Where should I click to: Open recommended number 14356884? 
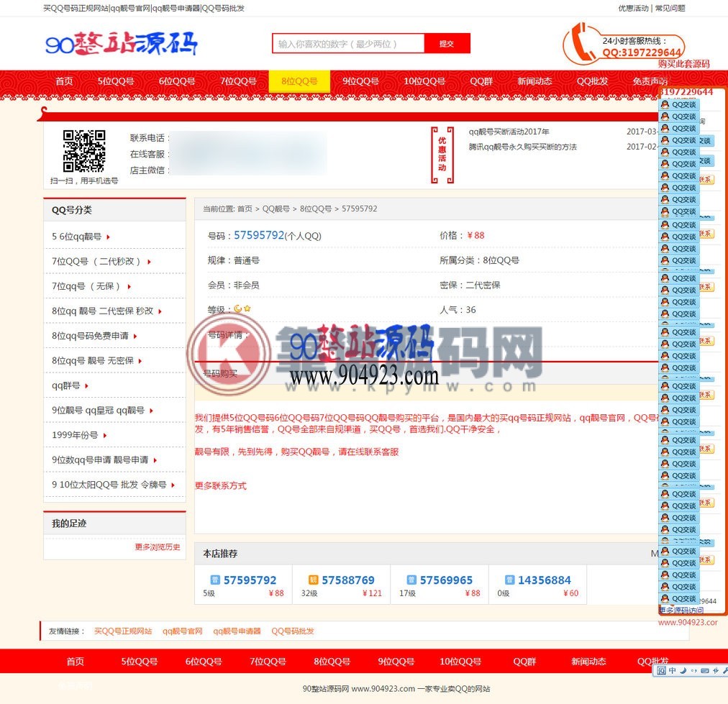pyautogui.click(x=544, y=580)
